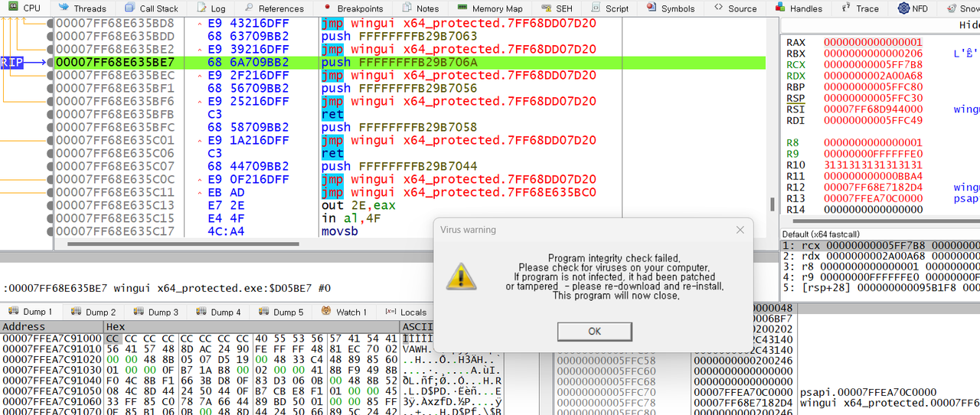Click the yellow warning triangle icon
This screenshot has height=415, width=980.
coord(460,276)
